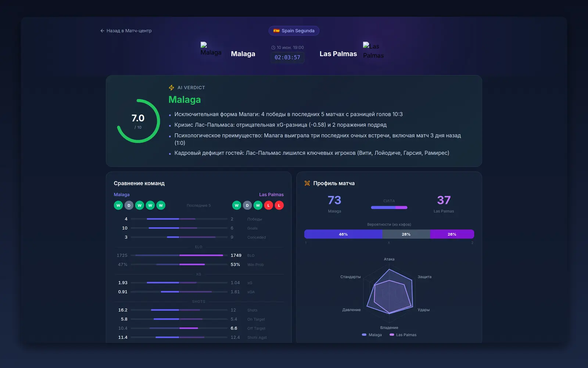Click the On Target stat label
The height and width of the screenshot is (368, 588).
256,319
